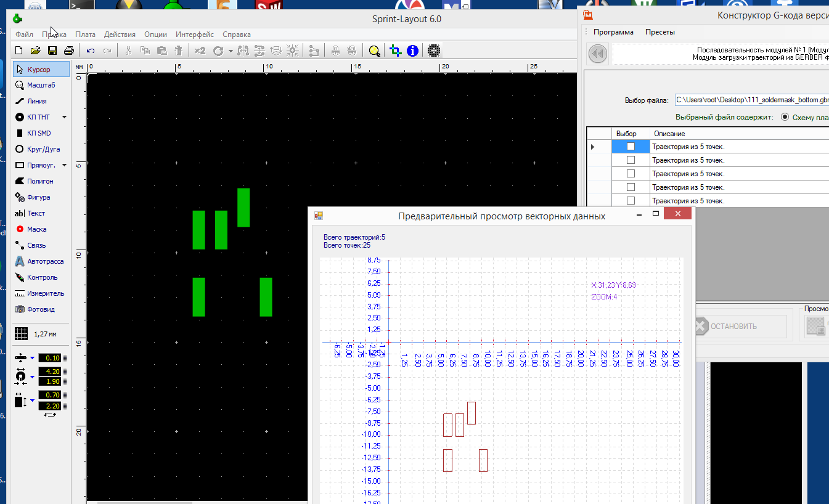Select the Линия track tool
Viewport: 829px width, 504px height.
point(41,101)
